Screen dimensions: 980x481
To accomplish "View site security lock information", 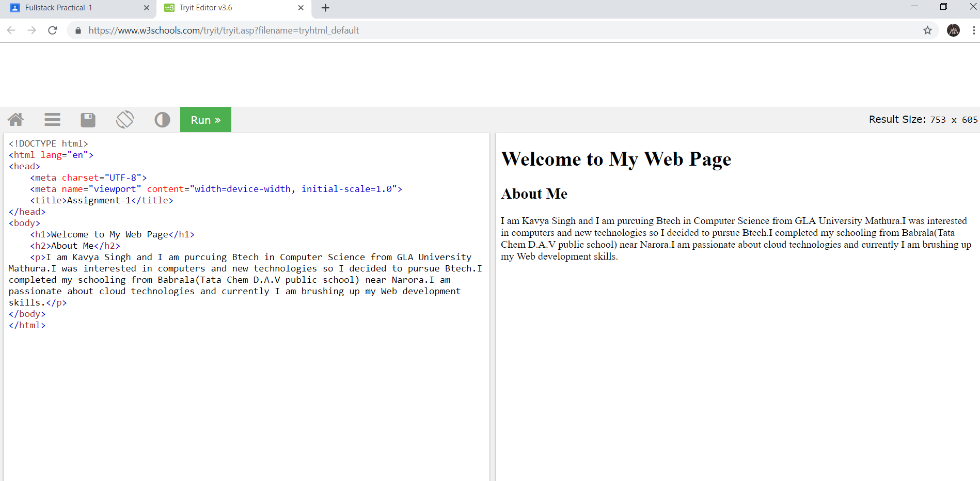I will (x=78, y=30).
